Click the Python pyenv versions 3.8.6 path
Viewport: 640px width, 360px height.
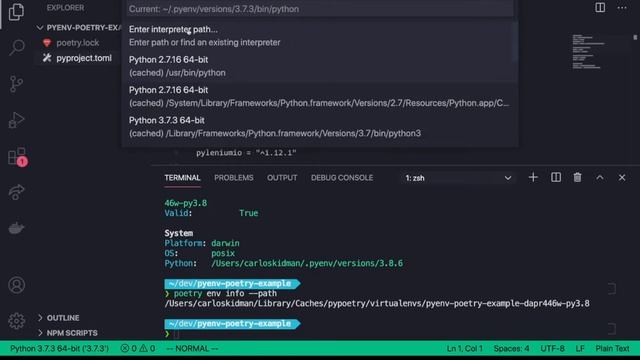[x=307, y=263]
